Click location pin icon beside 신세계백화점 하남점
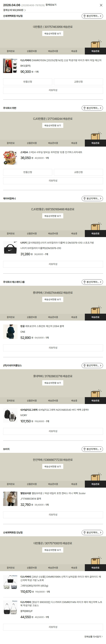This screenshot has height=644, width=106. pyautogui.click(x=85, y=16)
